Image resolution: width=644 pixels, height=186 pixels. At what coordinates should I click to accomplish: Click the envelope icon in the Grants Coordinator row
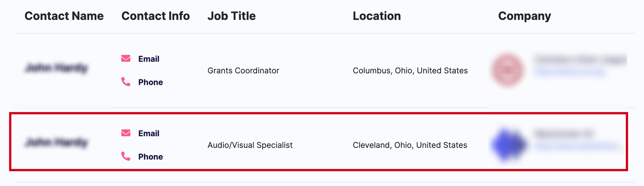pos(126,59)
